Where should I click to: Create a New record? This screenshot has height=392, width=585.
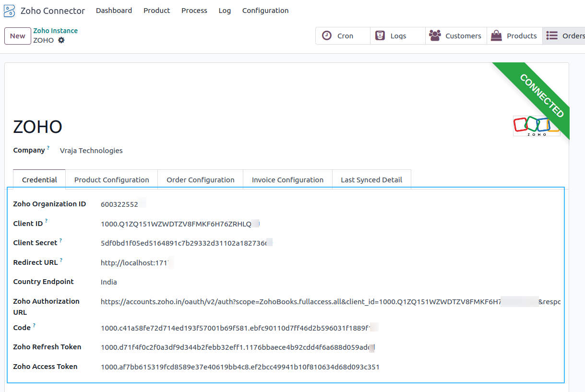point(18,36)
